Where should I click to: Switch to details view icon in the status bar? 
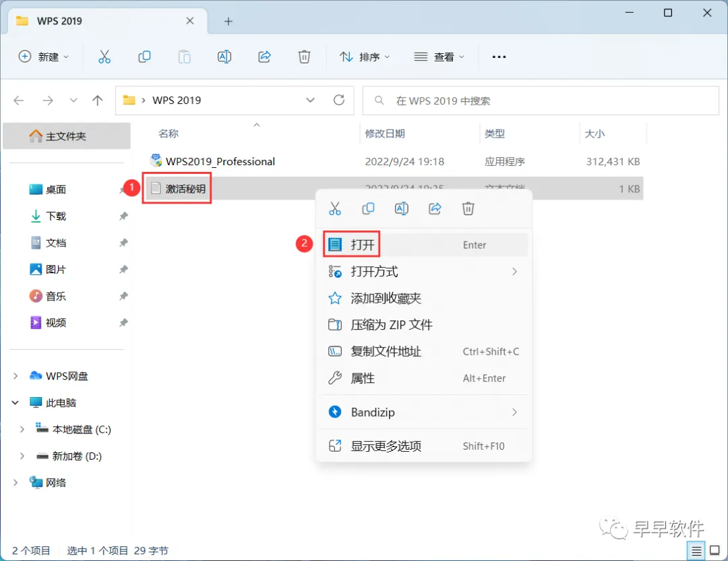click(696, 551)
